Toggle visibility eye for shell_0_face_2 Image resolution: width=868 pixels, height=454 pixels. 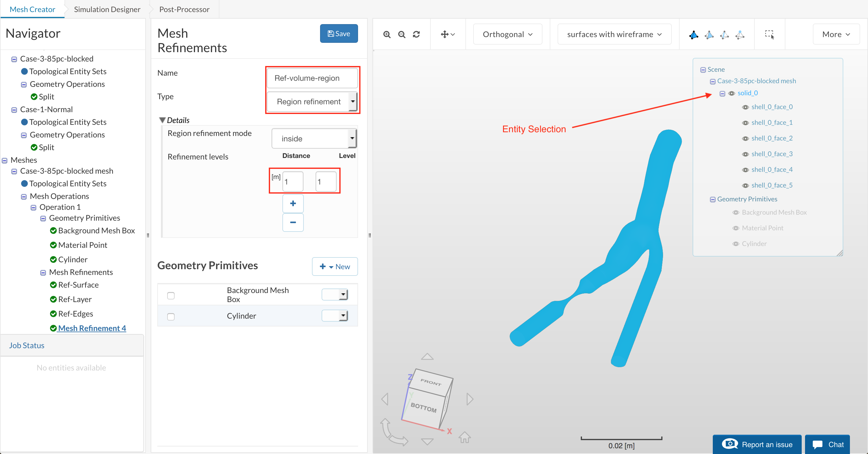[745, 139]
